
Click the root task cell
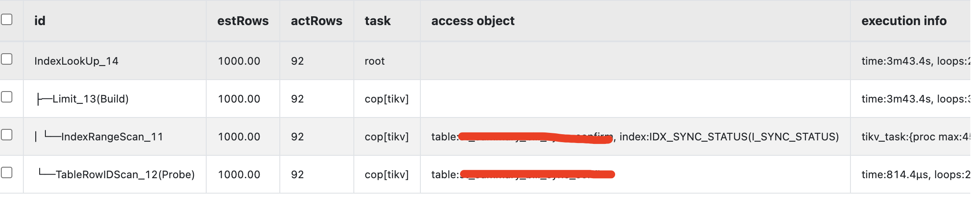click(375, 61)
